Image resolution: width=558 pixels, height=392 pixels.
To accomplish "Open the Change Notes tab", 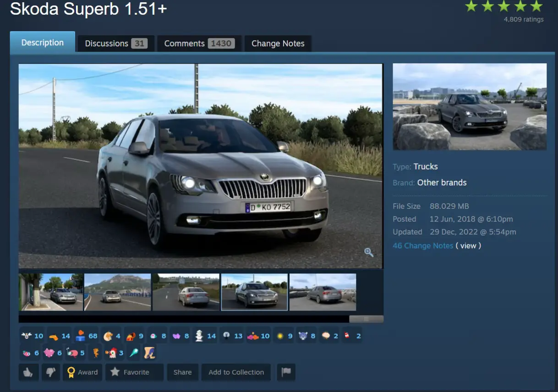I will 278,44.
